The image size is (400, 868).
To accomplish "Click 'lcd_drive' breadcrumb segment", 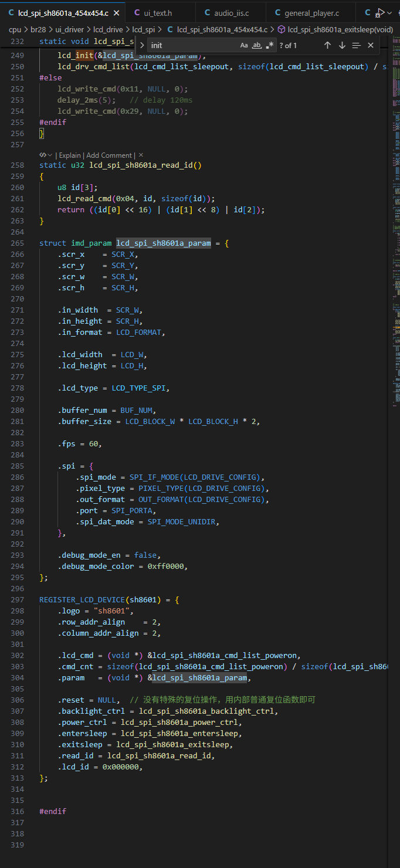I will click(109, 29).
